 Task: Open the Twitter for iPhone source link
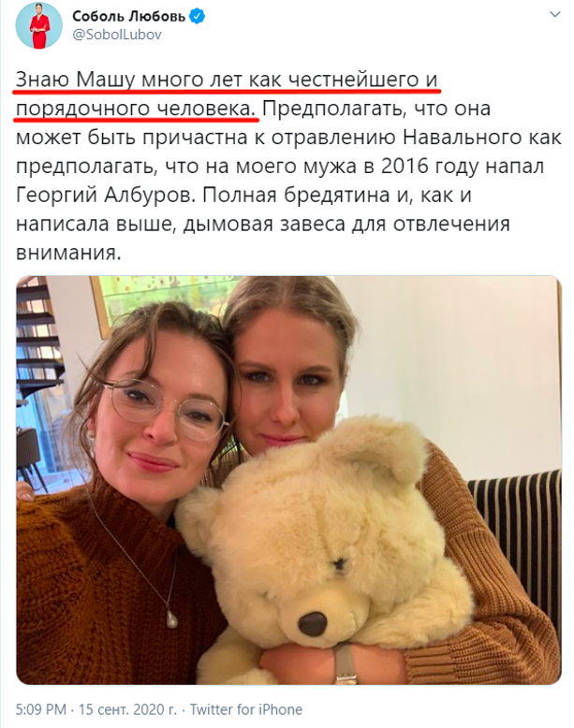[x=246, y=709]
